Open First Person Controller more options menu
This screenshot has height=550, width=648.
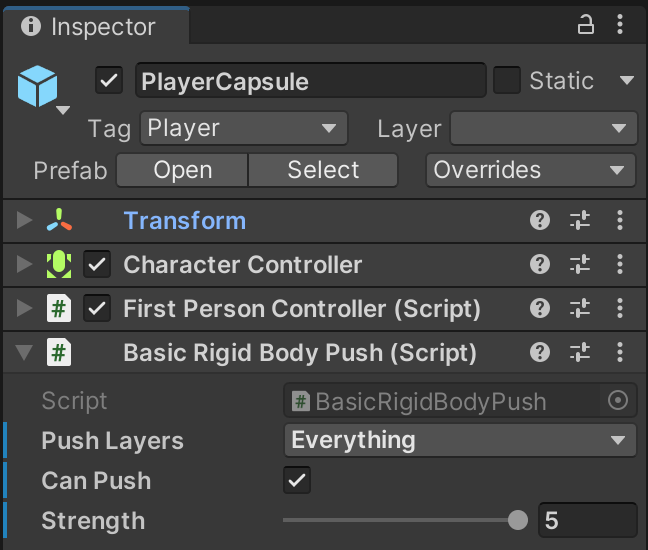click(x=620, y=309)
